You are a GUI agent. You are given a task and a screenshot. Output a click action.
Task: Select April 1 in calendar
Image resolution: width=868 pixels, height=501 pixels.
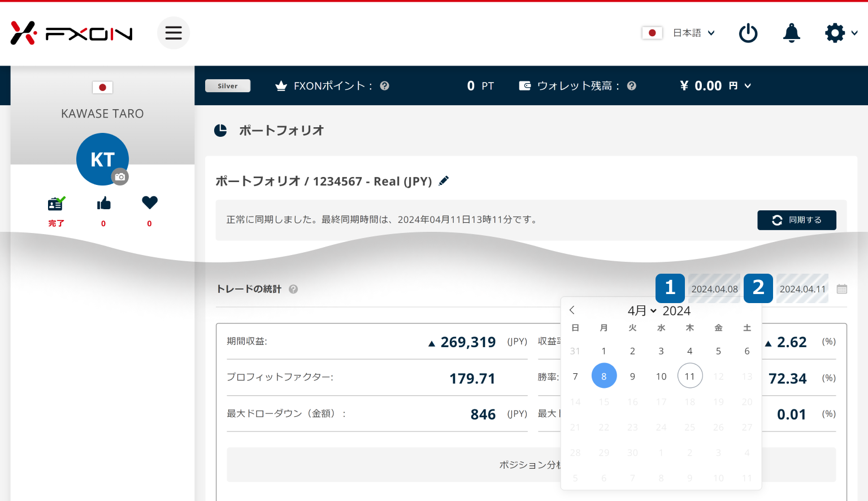point(604,351)
